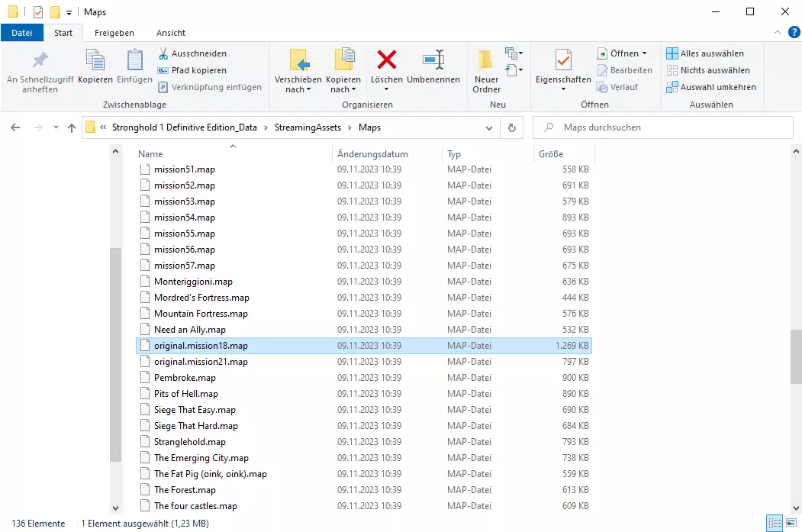Screen dimensions: 802x532
Task: Navigate forward with the right arrow
Action: [x=38, y=127]
